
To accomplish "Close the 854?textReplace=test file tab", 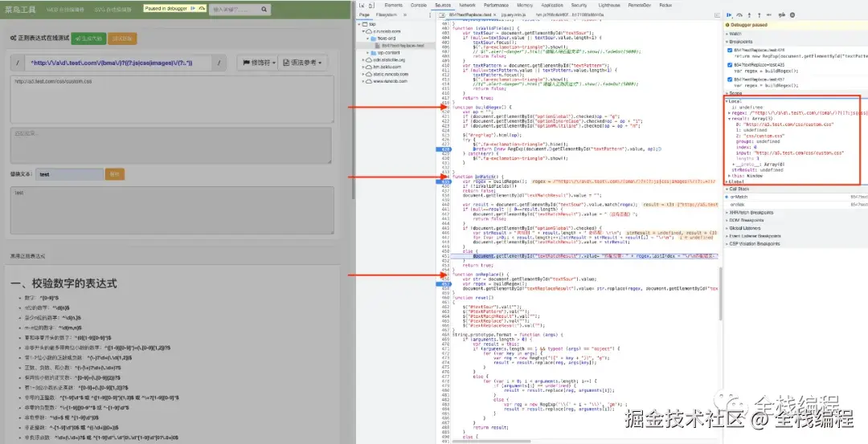I will (495, 15).
